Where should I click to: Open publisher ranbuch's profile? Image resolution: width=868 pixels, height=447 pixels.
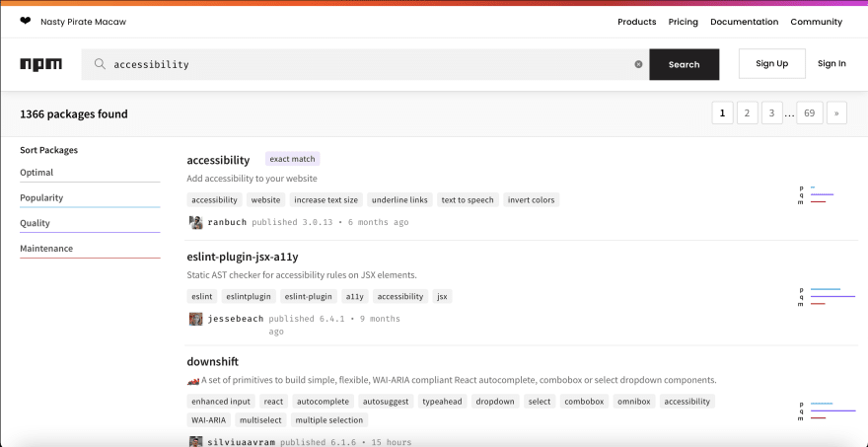click(227, 223)
